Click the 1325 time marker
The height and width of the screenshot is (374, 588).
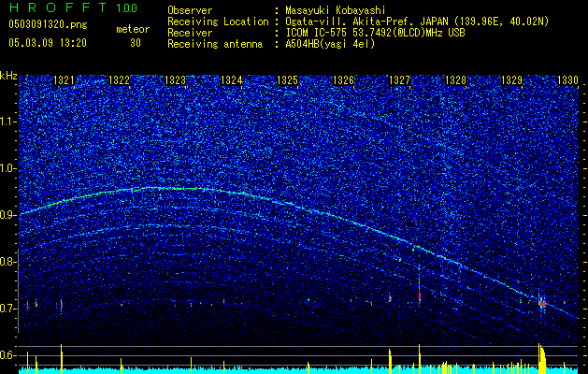287,80
